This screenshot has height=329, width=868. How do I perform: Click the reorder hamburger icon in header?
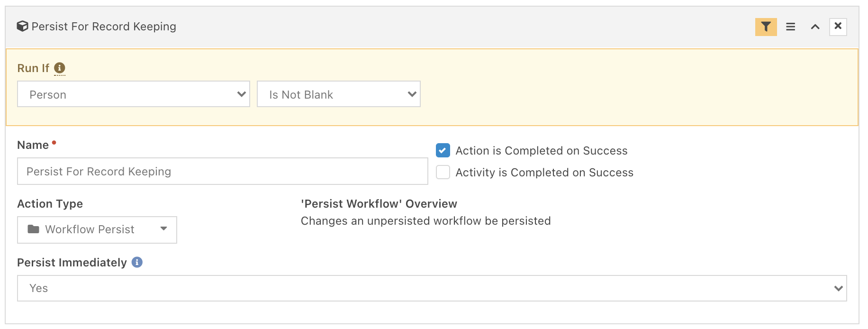coord(790,27)
